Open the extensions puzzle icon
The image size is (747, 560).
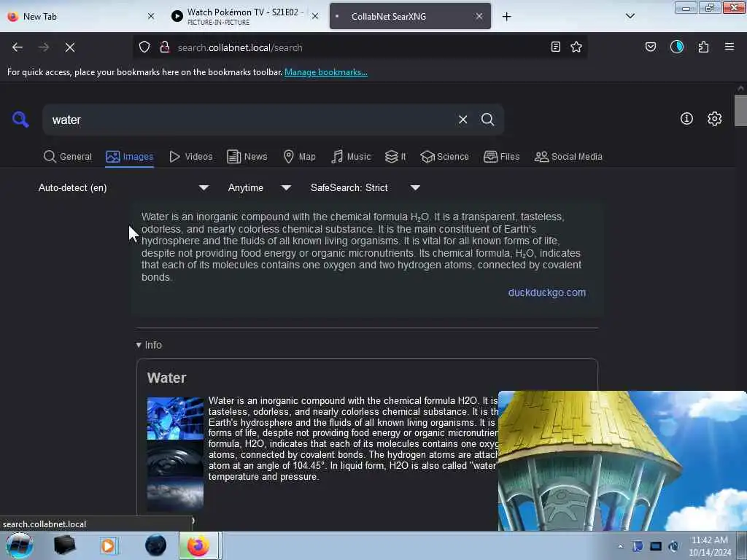(x=704, y=47)
